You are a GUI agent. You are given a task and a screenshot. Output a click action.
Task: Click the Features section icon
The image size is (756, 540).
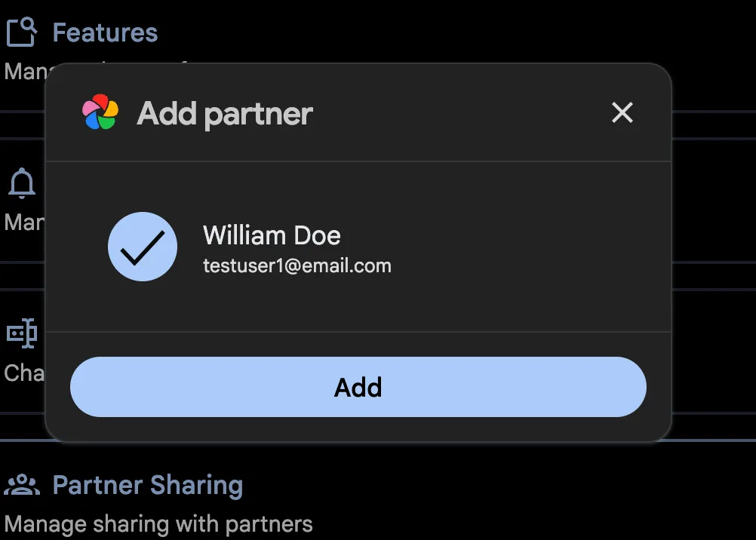click(x=21, y=32)
